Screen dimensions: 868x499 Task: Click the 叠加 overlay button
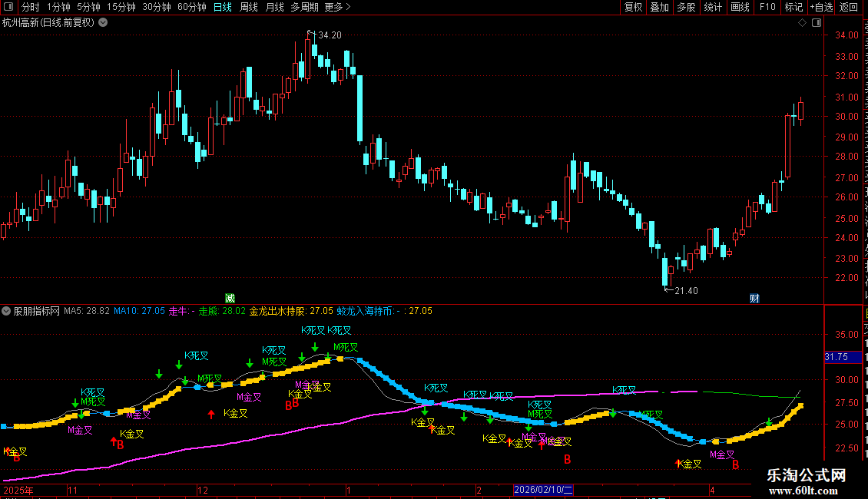tap(660, 7)
